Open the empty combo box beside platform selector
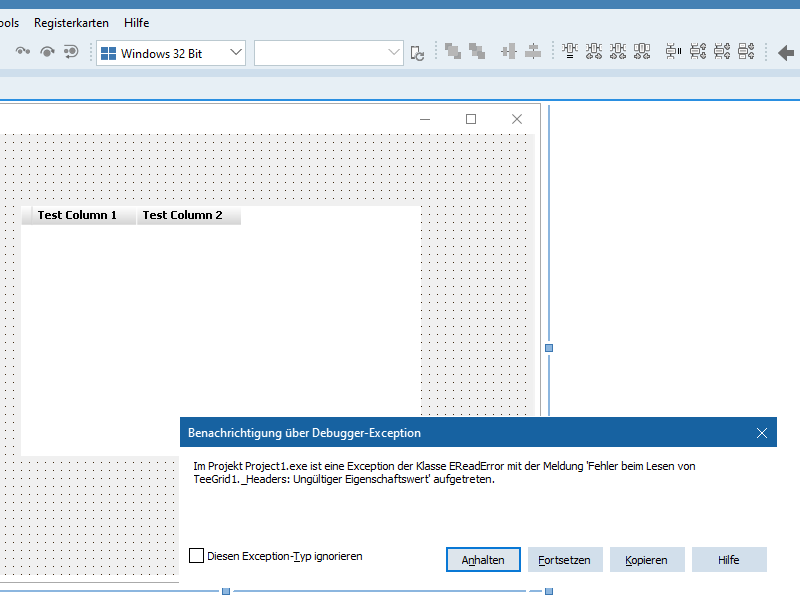 click(x=329, y=53)
